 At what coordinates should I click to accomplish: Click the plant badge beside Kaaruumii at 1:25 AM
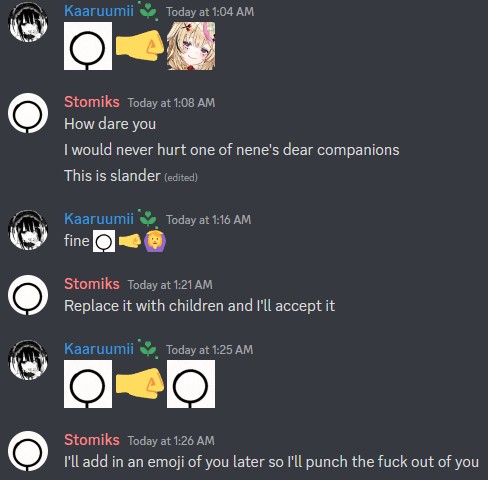click(148, 349)
